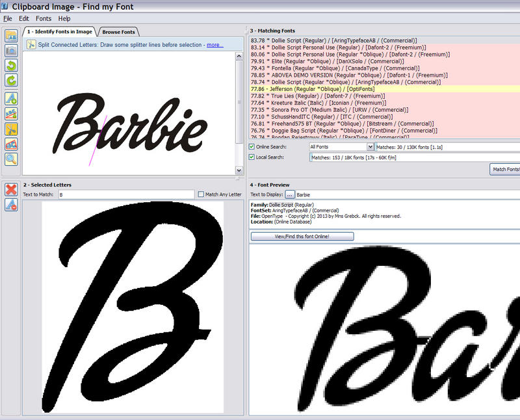Open the Edit menu
This screenshot has height=420, width=520.
click(x=23, y=19)
